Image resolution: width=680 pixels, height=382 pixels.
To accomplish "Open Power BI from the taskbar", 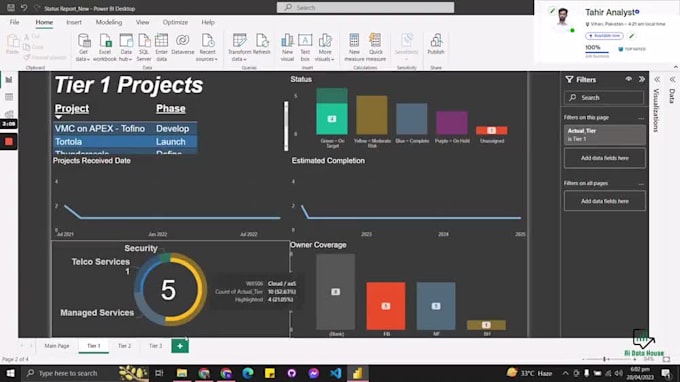I will tap(357, 373).
